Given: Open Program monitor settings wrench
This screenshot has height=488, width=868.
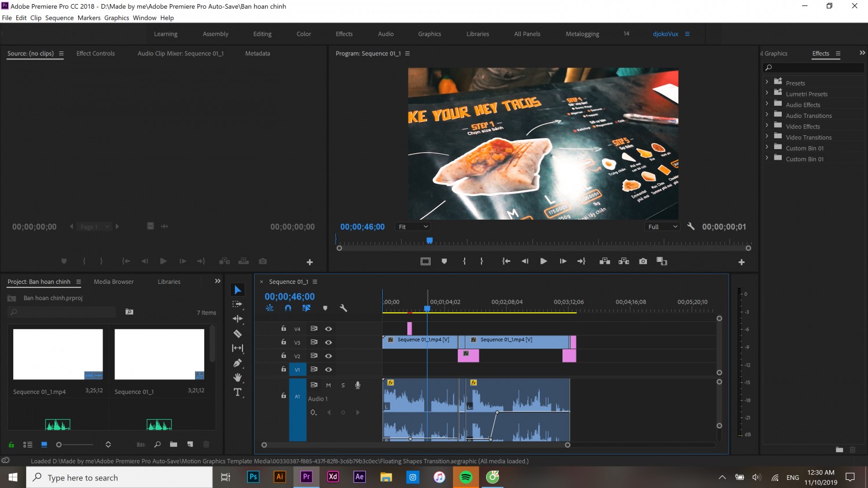Looking at the screenshot, I should [690, 227].
